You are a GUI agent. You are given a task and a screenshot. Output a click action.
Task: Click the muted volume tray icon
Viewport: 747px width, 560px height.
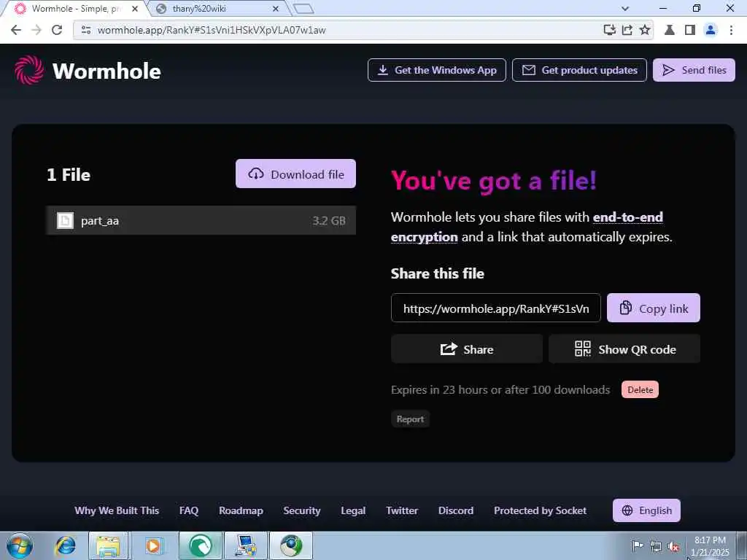673,546
